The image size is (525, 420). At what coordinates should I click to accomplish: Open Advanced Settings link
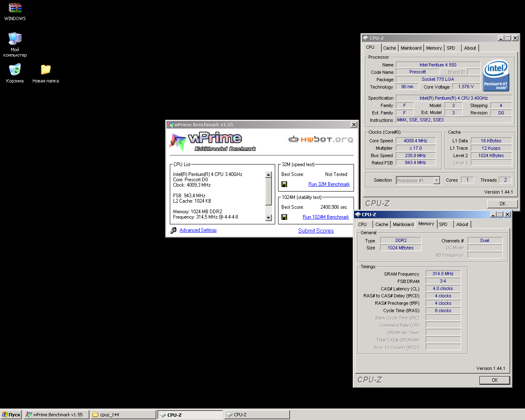tap(198, 230)
